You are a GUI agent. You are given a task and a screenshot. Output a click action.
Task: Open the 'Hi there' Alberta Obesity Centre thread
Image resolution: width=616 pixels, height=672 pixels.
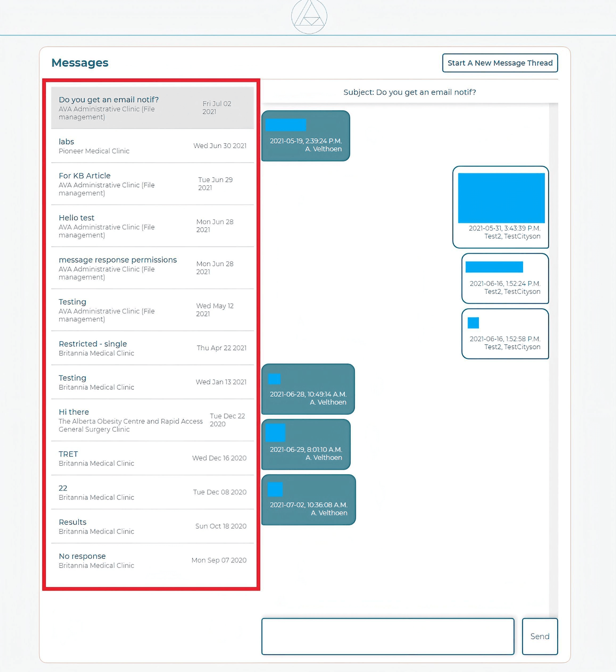(x=152, y=420)
